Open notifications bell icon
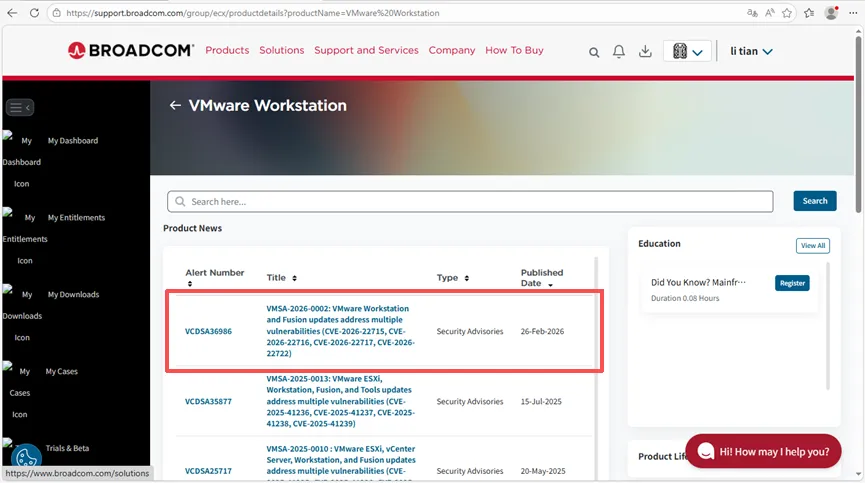The width and height of the screenshot is (865, 483). point(619,51)
